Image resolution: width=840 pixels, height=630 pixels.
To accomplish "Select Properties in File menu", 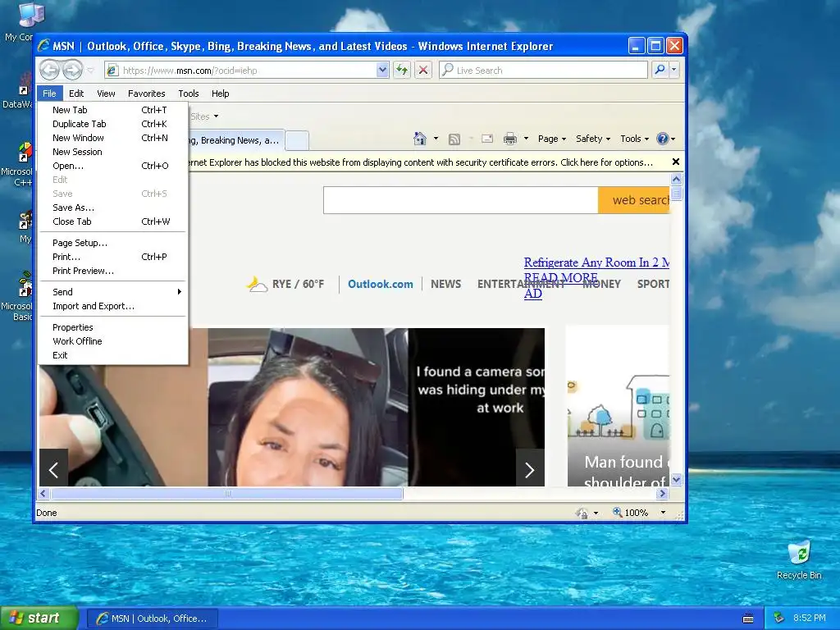I will (112, 327).
